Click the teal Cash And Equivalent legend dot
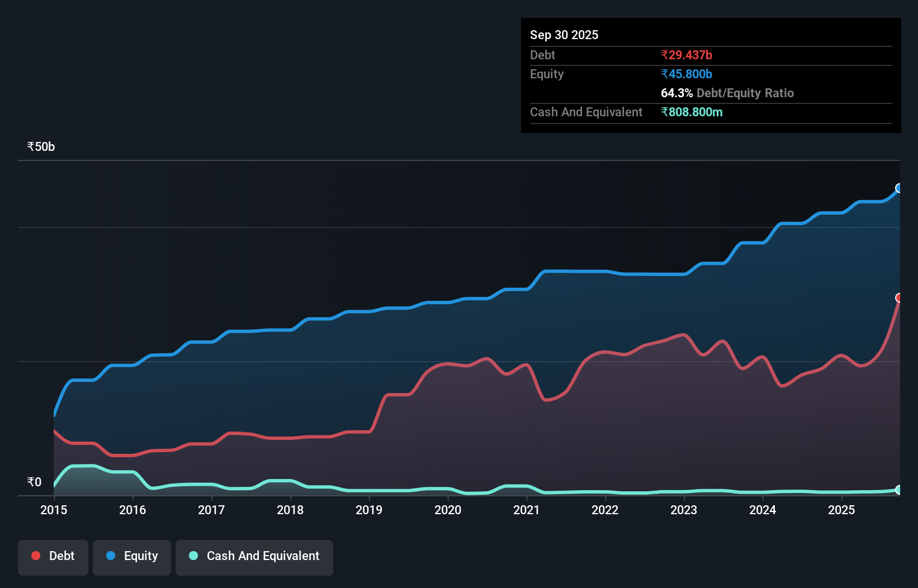 tap(192, 556)
